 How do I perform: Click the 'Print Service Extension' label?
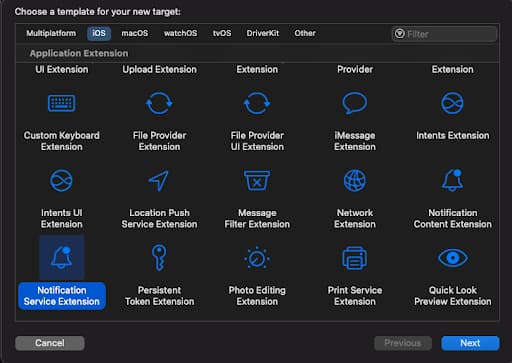coord(355,296)
